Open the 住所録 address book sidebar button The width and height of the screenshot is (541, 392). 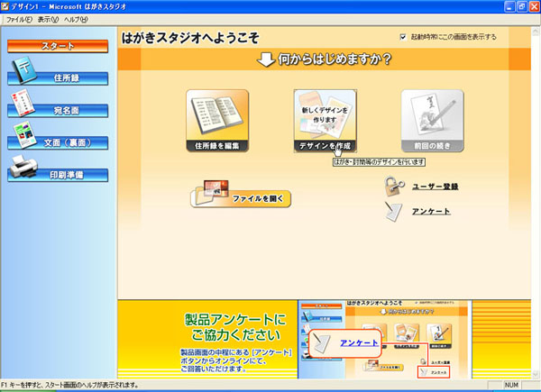(58, 77)
